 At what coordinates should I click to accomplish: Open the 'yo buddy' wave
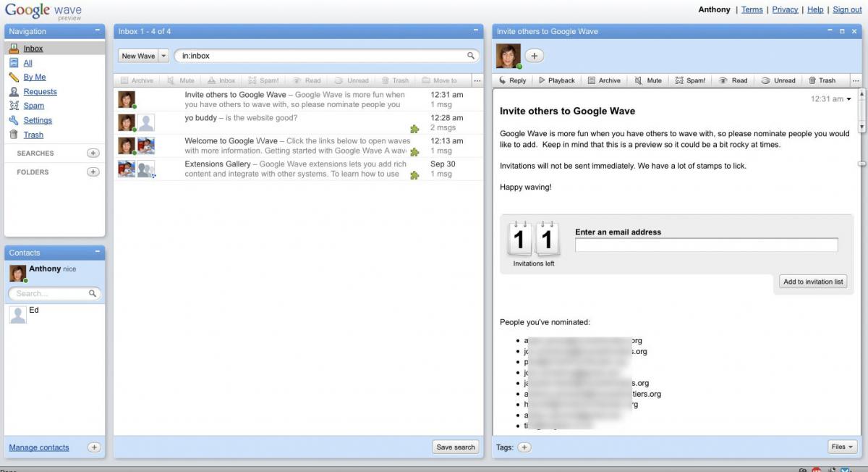(x=298, y=122)
